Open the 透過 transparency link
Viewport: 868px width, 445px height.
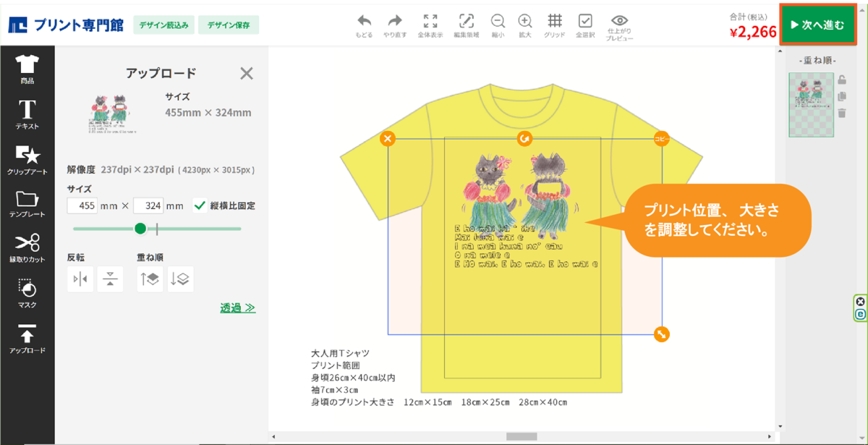click(238, 308)
